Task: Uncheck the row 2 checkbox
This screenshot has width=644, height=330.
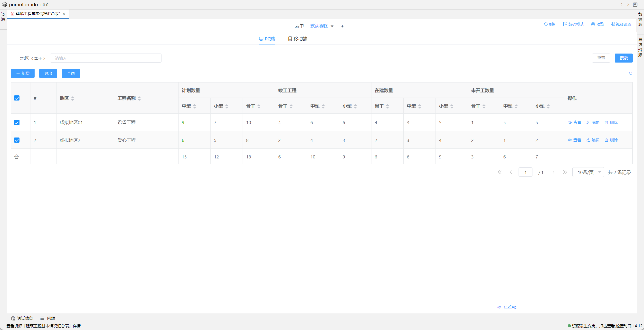Action: pyautogui.click(x=17, y=140)
